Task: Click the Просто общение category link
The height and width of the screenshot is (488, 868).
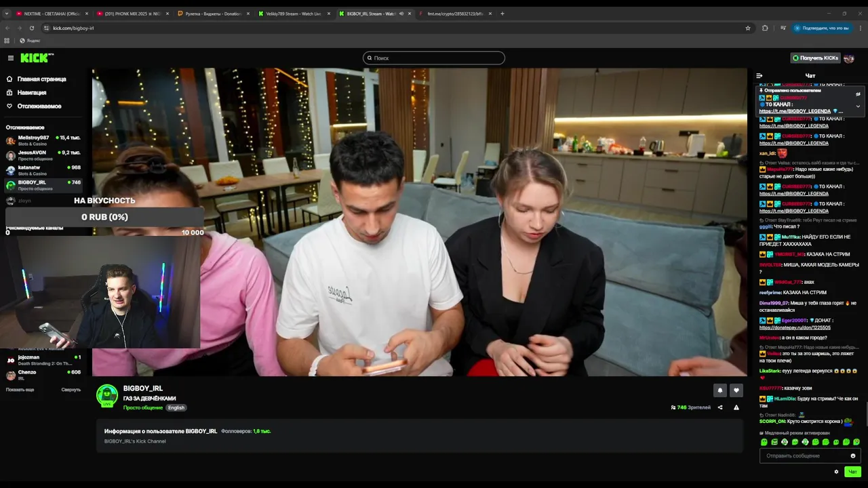Action: point(143,408)
